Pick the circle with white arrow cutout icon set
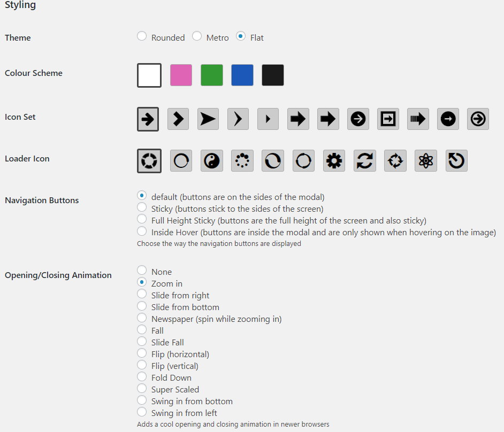 click(x=358, y=119)
